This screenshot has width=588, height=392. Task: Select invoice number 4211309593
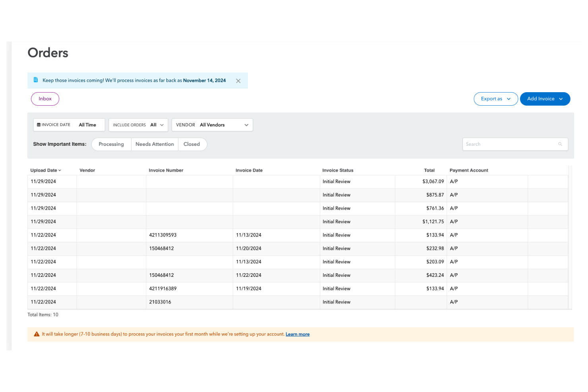[x=162, y=235]
